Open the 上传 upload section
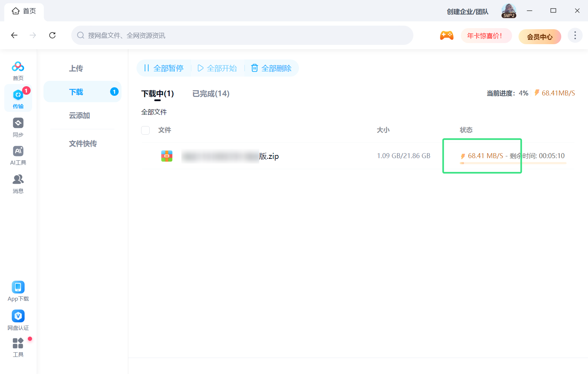588x374 pixels. 76,68
